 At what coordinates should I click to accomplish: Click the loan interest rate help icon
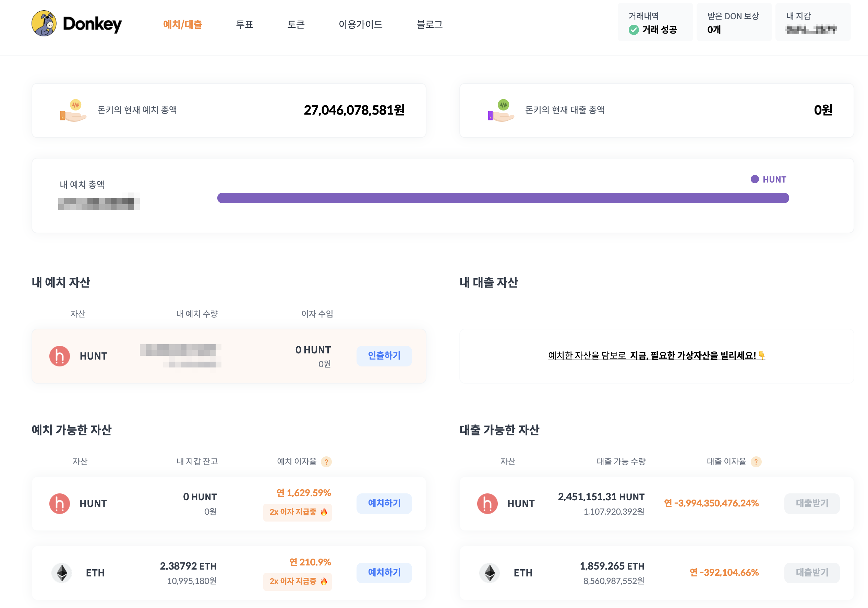[x=756, y=461]
